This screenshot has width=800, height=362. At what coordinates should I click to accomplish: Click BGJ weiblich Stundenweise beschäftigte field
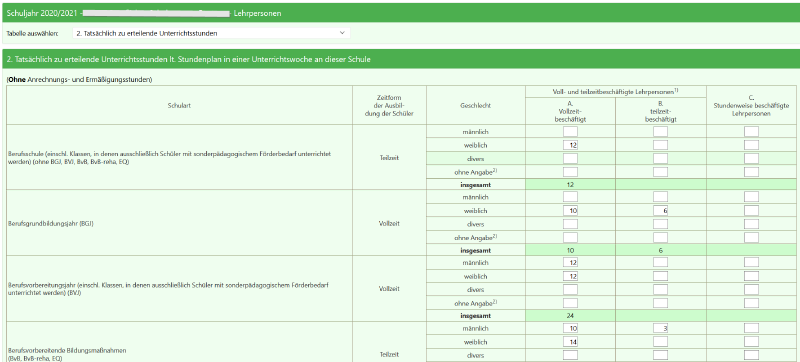tap(751, 210)
